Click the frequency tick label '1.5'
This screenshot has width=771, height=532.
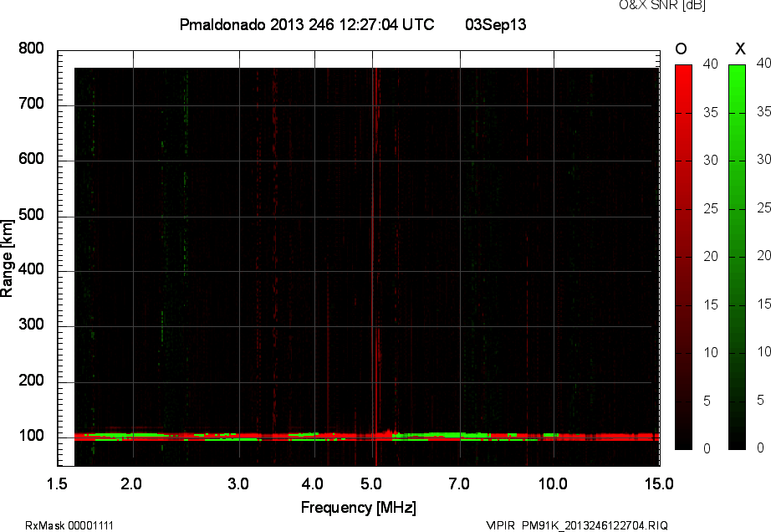click(x=57, y=483)
